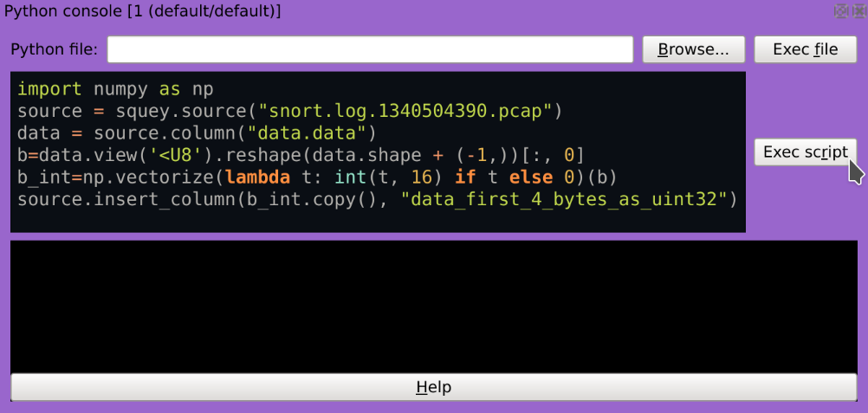The image size is (868, 413).
Task: Float the Python console dock panel
Action: pyautogui.click(x=839, y=11)
